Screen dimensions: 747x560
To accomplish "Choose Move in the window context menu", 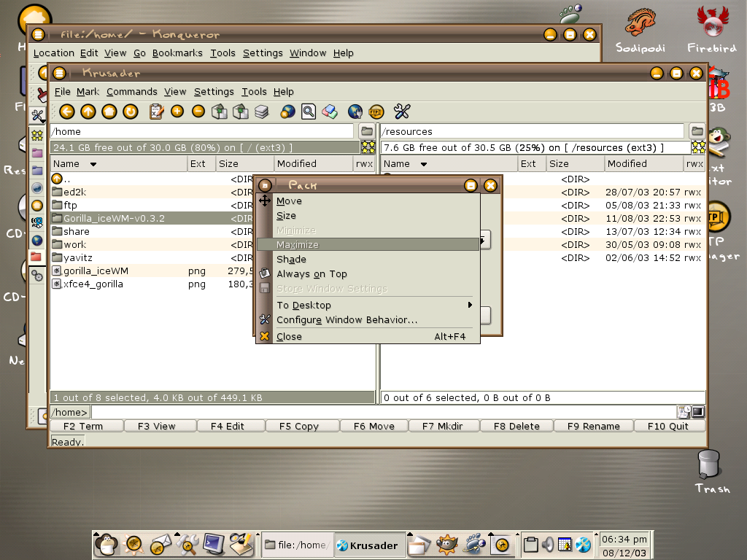I will pyautogui.click(x=368, y=201).
